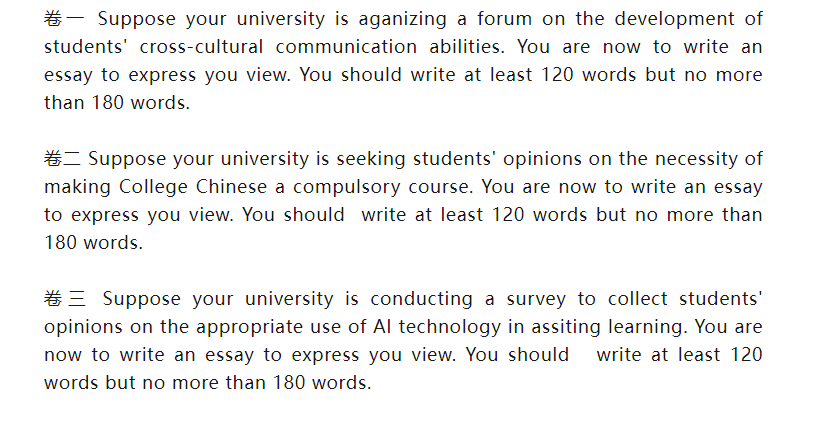Click the 卷三 heading label
The height and width of the screenshot is (423, 822).
pos(64,299)
